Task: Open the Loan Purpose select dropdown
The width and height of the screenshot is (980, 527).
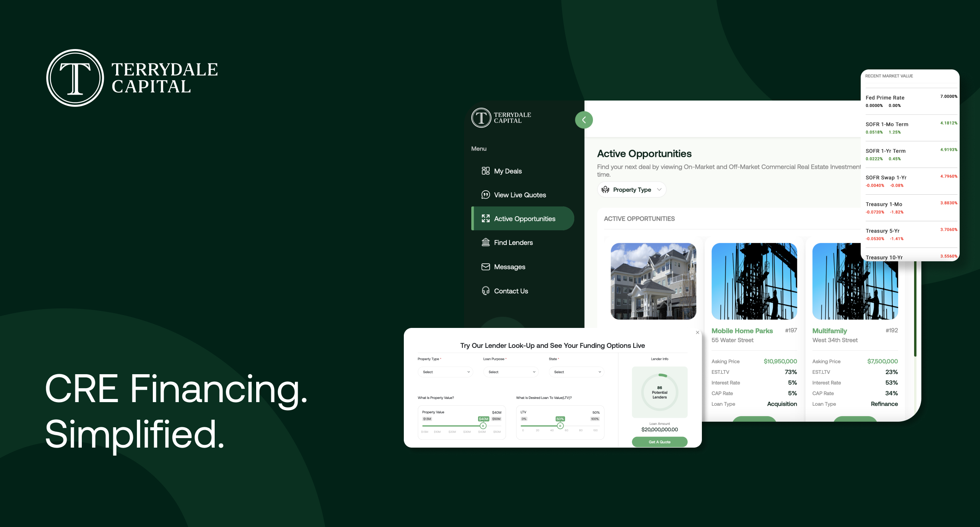Action: (511, 372)
